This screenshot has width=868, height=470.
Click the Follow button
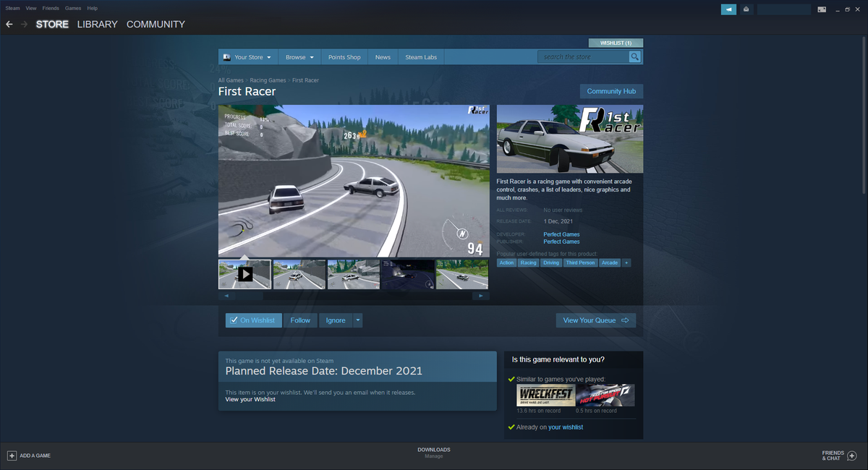(x=300, y=320)
